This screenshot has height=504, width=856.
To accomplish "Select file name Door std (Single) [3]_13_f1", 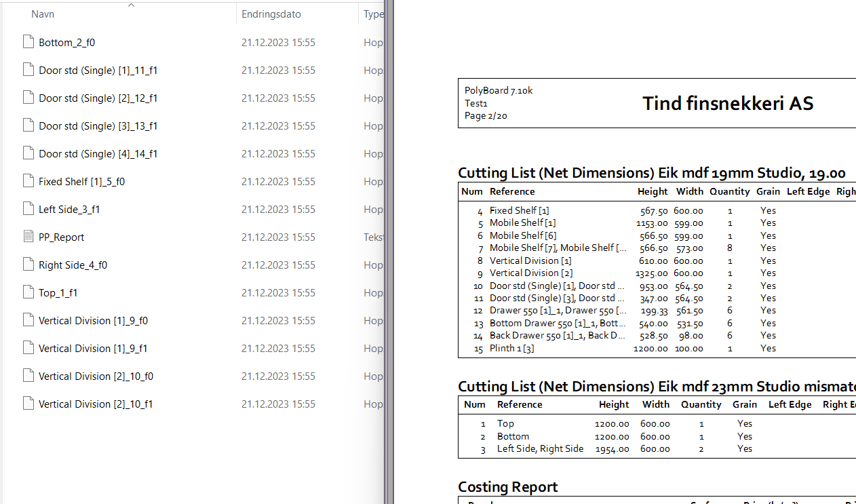I will pos(98,126).
